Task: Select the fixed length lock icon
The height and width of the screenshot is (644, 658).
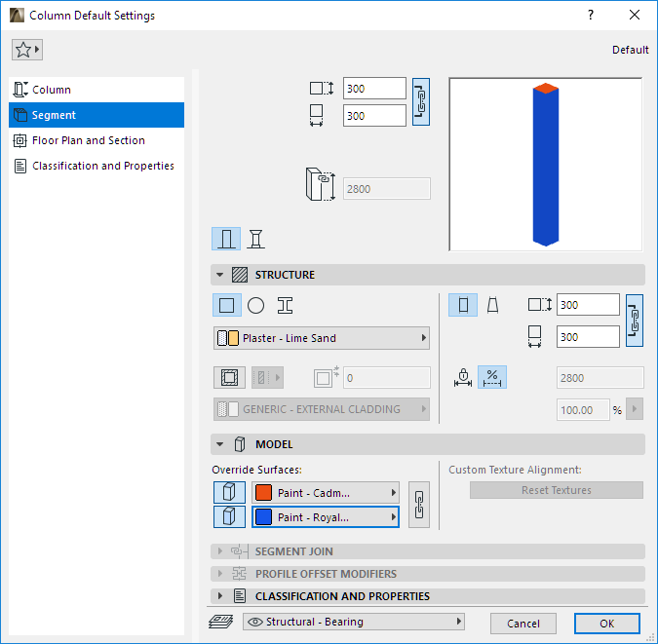Action: [463, 377]
